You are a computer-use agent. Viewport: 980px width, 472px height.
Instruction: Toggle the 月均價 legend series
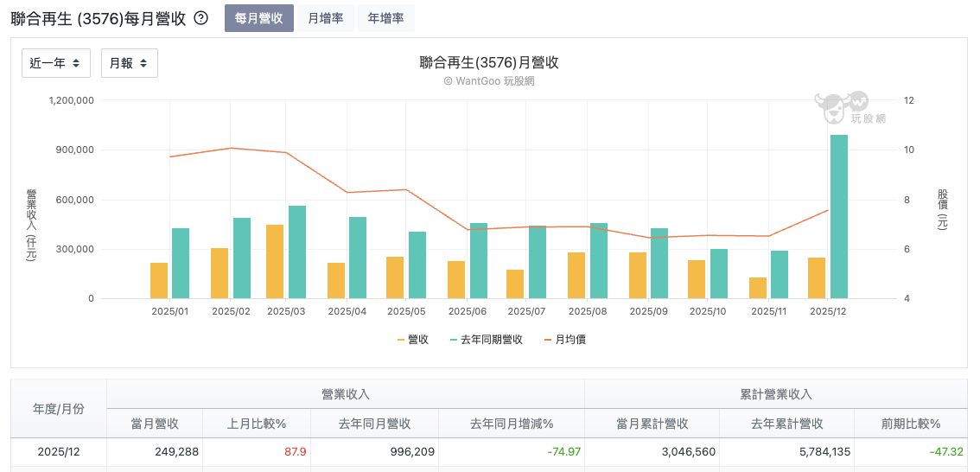(x=565, y=340)
